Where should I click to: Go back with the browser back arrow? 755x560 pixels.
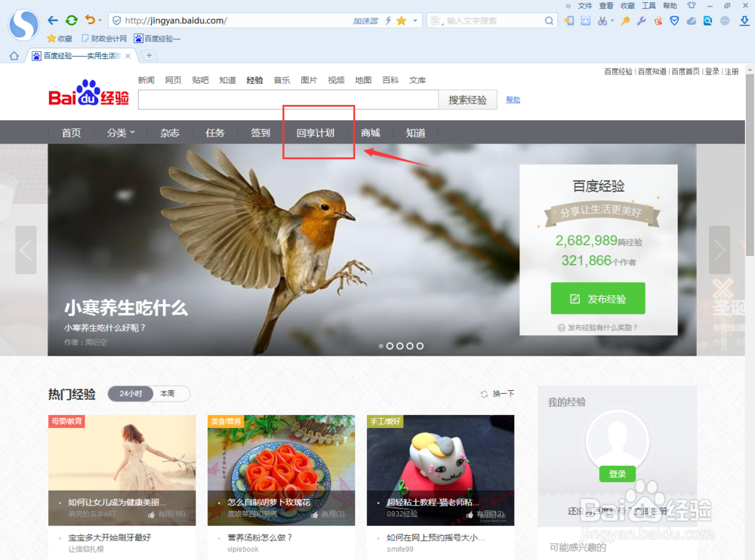pos(53,20)
